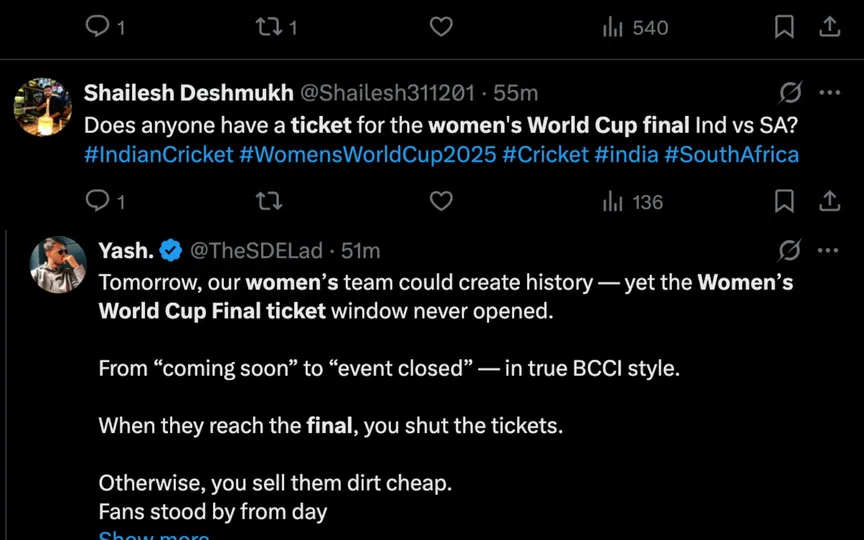Viewport: 864px width, 540px height.
Task: Reply to the top post with 1 comment
Action: 98,27
